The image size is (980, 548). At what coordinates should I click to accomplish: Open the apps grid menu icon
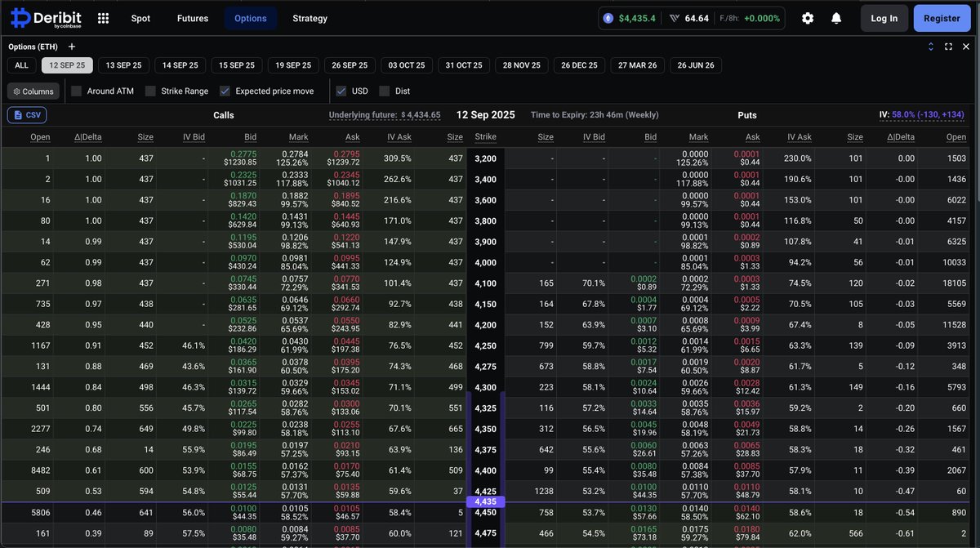click(x=103, y=17)
